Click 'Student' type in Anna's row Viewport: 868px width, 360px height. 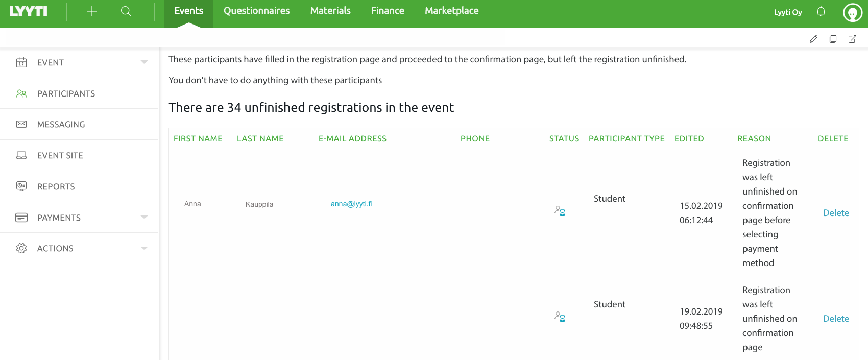click(610, 199)
